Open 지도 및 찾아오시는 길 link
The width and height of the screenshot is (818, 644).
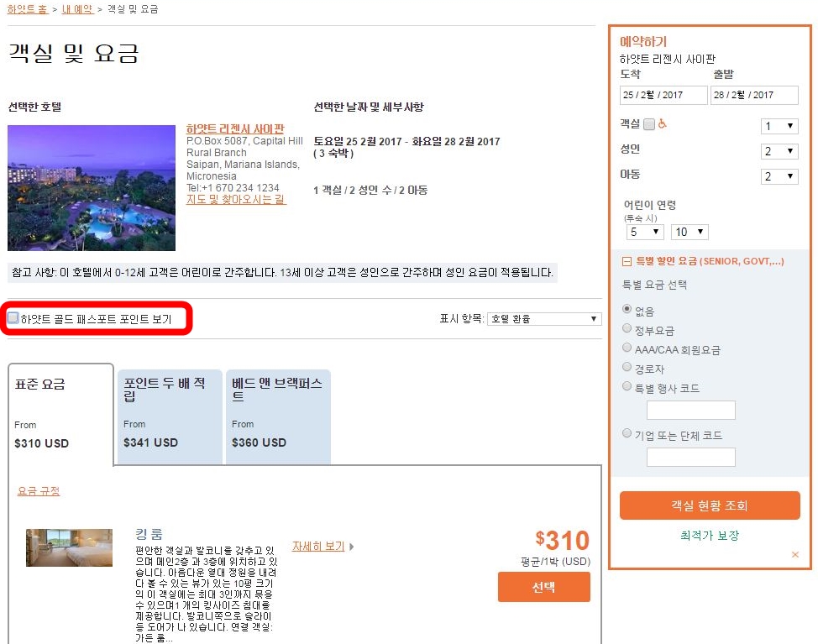(236, 199)
